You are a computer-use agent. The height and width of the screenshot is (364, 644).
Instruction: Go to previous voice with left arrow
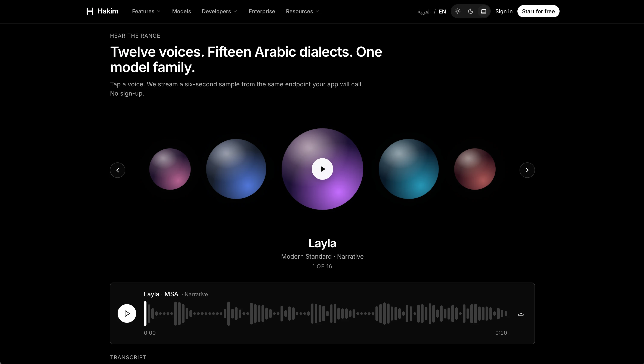(x=118, y=170)
